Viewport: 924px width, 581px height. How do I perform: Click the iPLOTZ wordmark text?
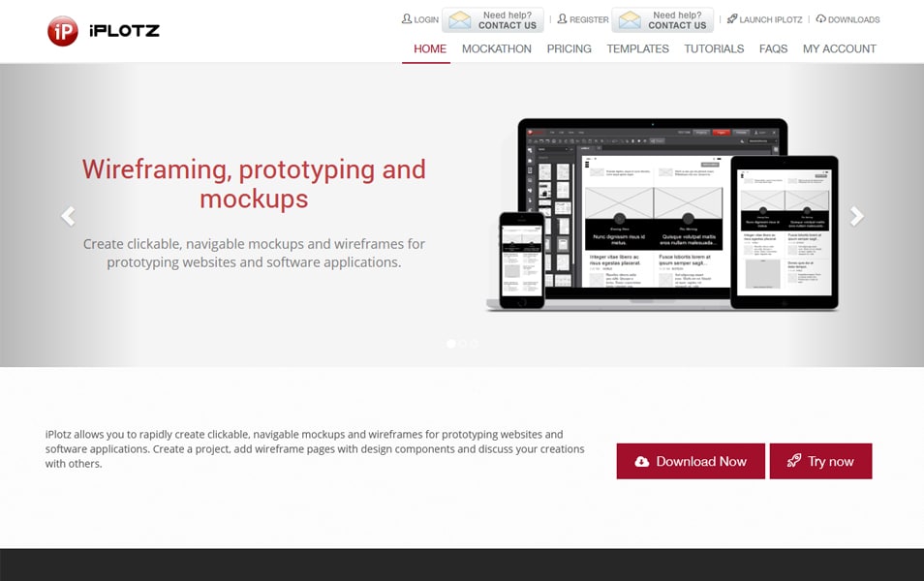pyautogui.click(x=124, y=31)
